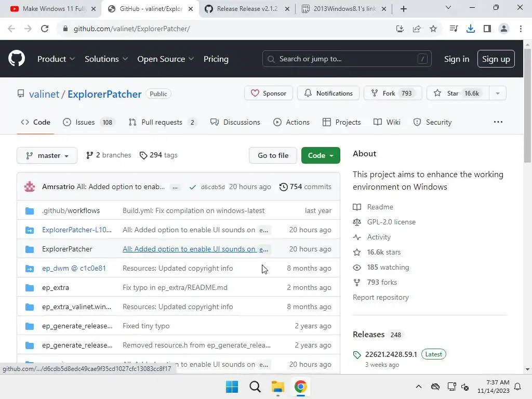Click Chrome icon in taskbar
Screen dimensions: 532x399
coord(300,387)
